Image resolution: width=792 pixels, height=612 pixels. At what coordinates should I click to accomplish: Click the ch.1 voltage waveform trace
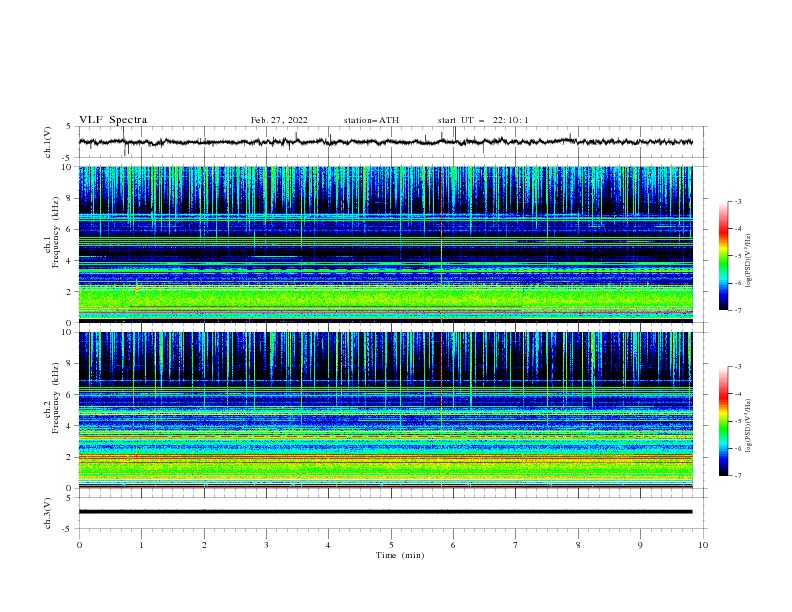point(385,142)
